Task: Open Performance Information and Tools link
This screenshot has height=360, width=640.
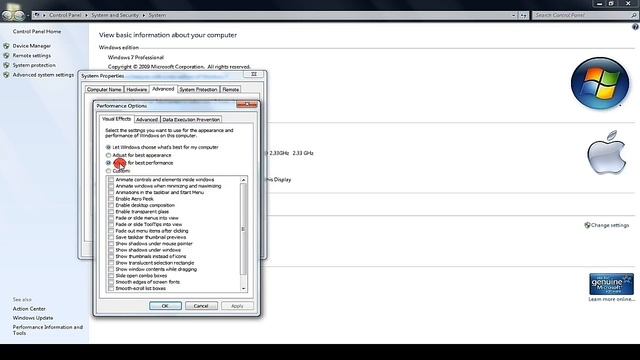Action: [47, 330]
